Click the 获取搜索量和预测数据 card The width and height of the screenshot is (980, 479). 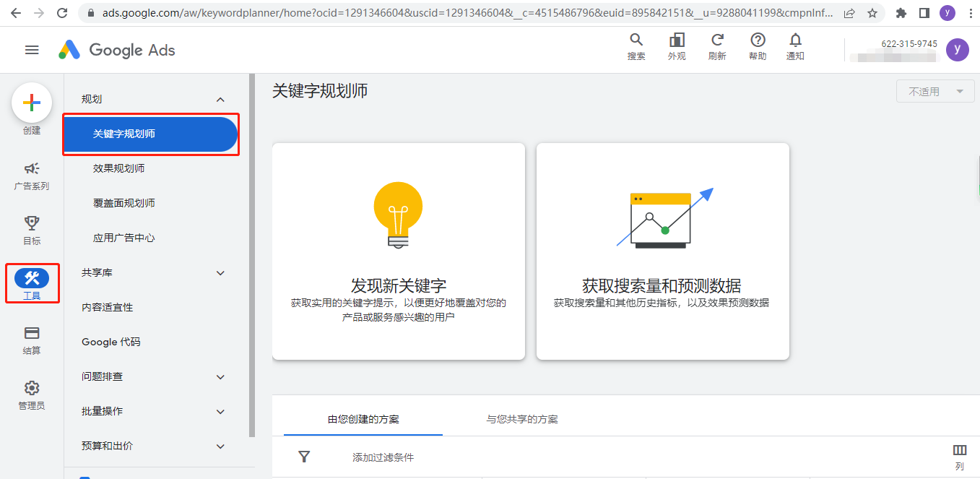[663, 251]
